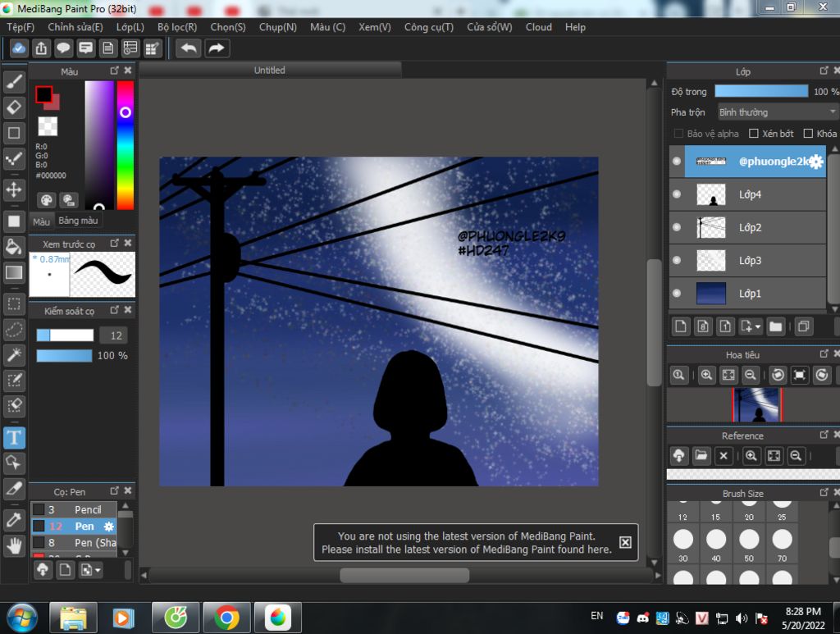840x634 pixels.
Task: Open settings gear of @phuongle2k layer
Action: 815,162
